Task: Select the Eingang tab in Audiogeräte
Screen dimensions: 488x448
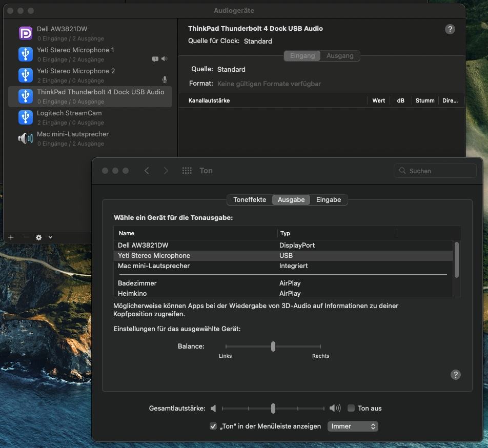Action: tap(302, 56)
